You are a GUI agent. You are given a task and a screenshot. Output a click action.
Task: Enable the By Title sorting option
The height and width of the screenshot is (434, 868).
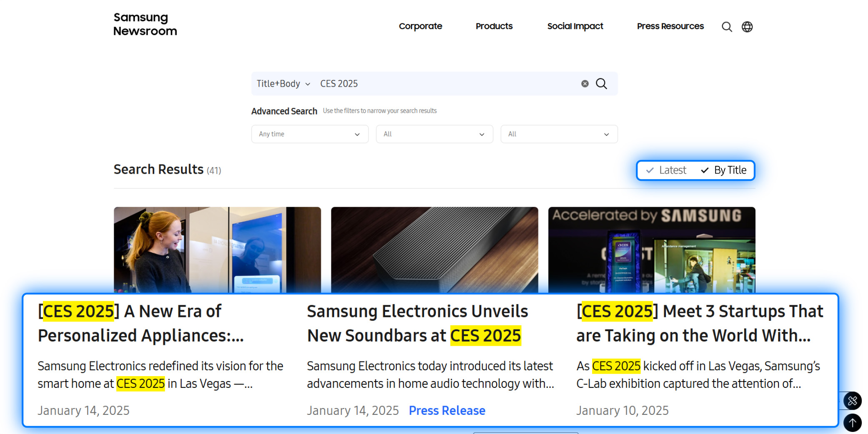(x=729, y=170)
